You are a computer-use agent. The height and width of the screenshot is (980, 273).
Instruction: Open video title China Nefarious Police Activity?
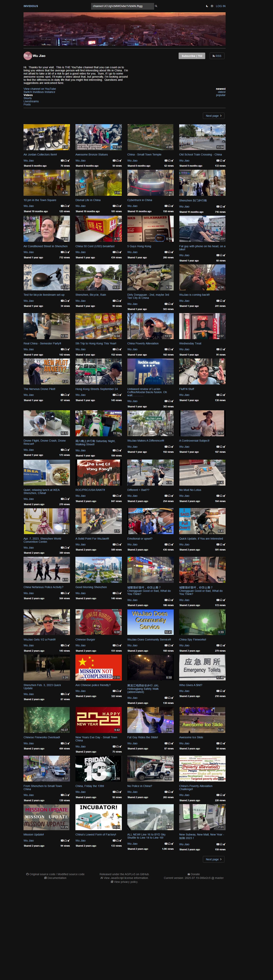point(43,587)
